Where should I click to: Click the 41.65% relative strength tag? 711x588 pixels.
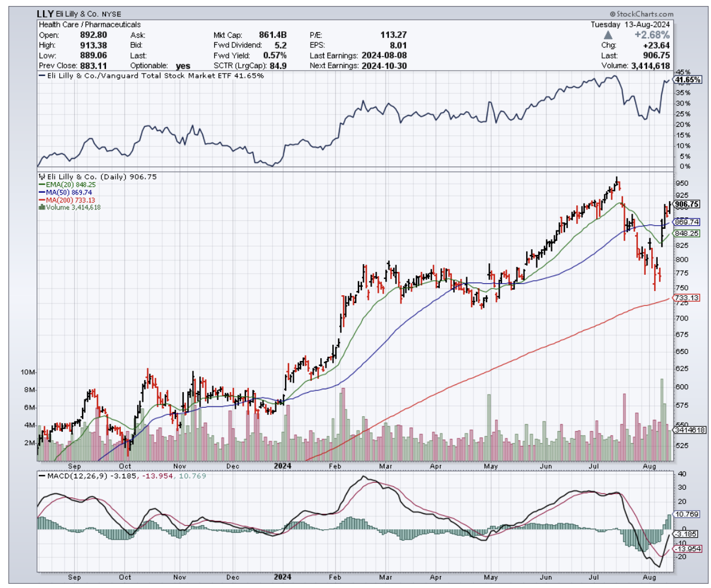[x=687, y=80]
